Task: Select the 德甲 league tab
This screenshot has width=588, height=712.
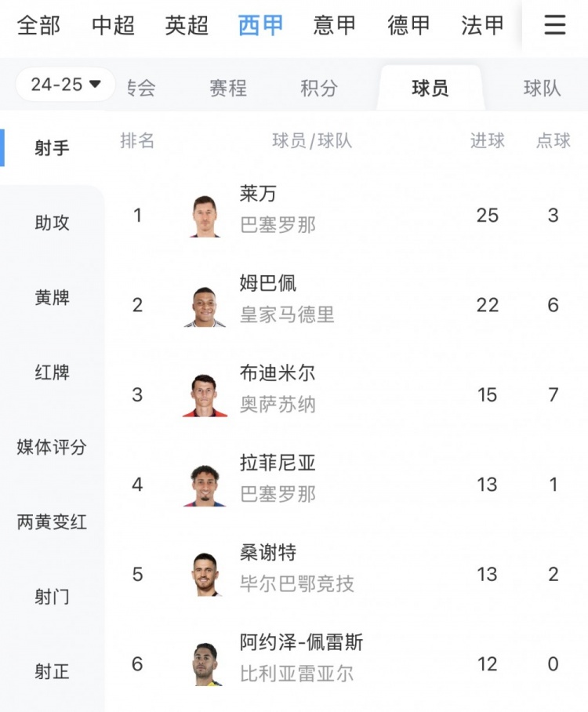Action: [408, 26]
